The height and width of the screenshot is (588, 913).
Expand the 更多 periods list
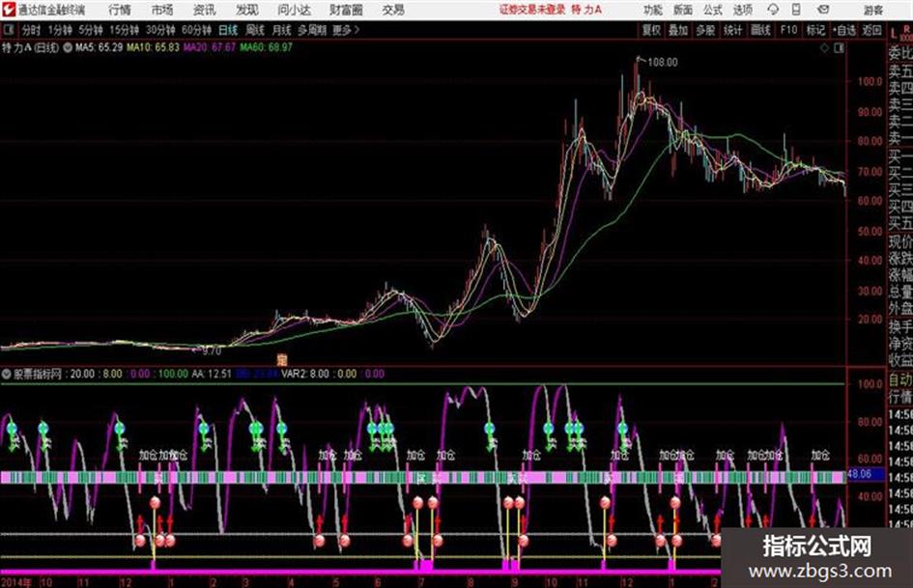coord(346,30)
